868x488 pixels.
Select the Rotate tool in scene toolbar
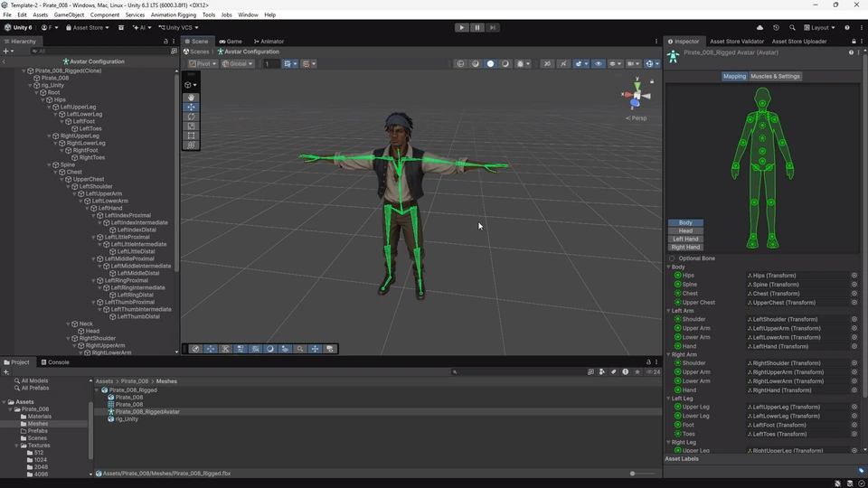pyautogui.click(x=191, y=117)
